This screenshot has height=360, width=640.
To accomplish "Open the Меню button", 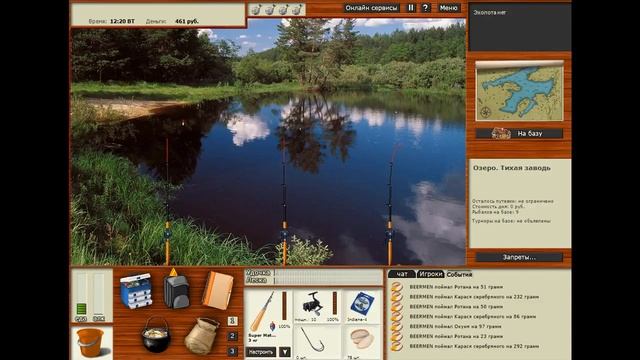I will [x=449, y=8].
